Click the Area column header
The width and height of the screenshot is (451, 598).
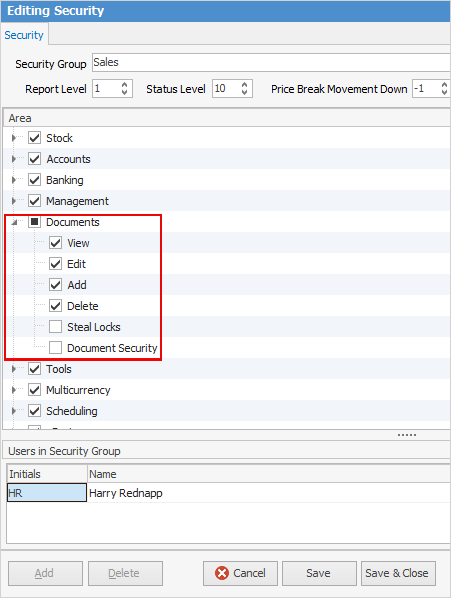coord(227,118)
